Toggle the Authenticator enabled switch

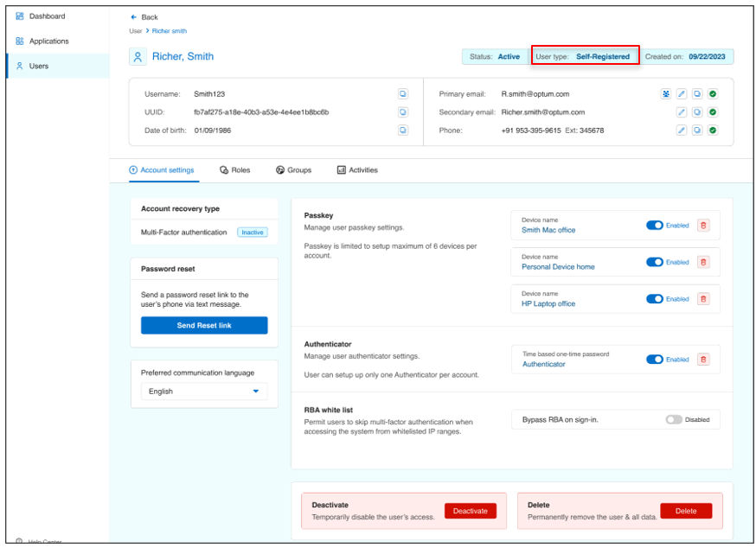pos(655,360)
